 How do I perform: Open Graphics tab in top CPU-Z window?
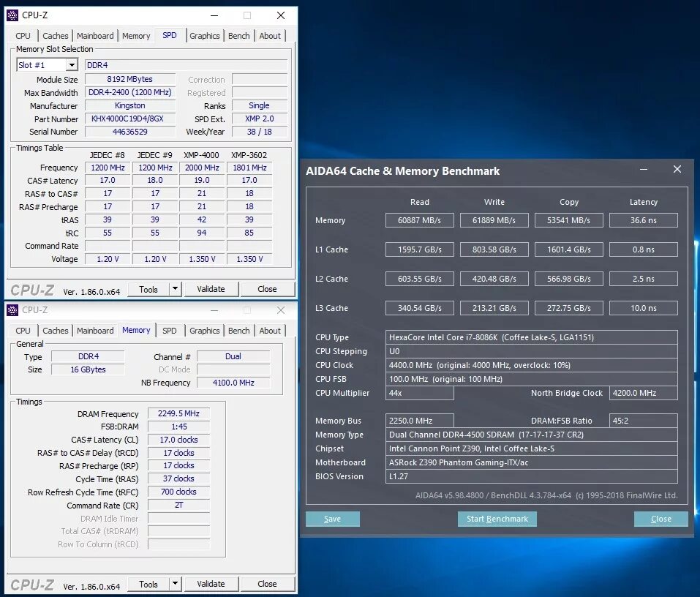tap(205, 36)
